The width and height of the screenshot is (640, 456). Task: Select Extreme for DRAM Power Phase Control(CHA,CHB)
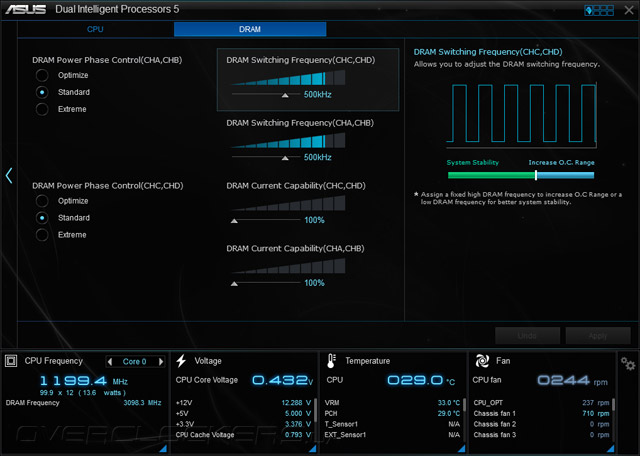(x=42, y=109)
